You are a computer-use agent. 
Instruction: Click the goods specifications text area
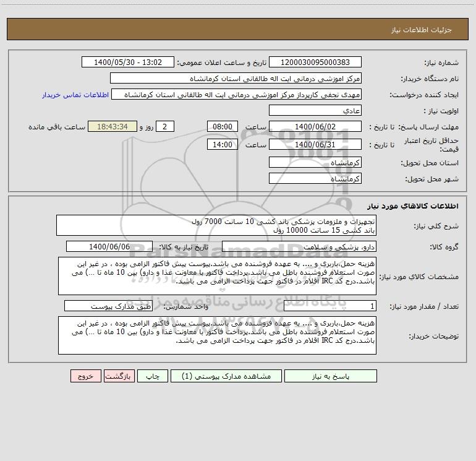217,276
